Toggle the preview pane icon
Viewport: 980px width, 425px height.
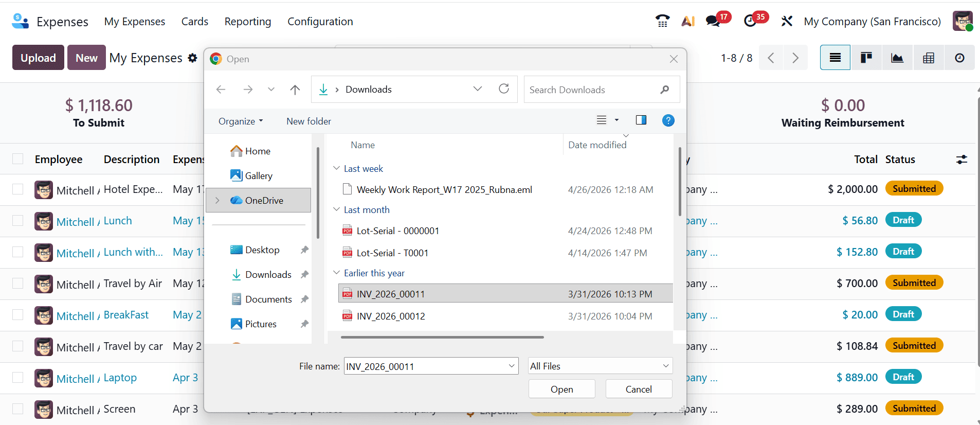(x=641, y=120)
